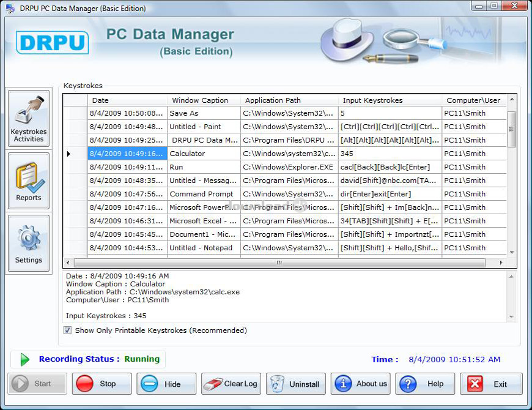Image resolution: width=532 pixels, height=410 pixels.
Task: Click the greyed Start play icon
Action: 20,384
